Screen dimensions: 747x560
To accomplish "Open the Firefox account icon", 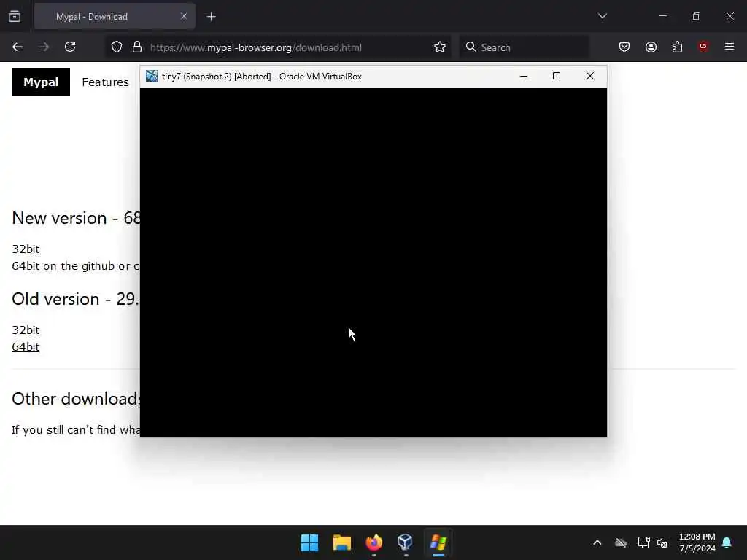I will click(651, 47).
